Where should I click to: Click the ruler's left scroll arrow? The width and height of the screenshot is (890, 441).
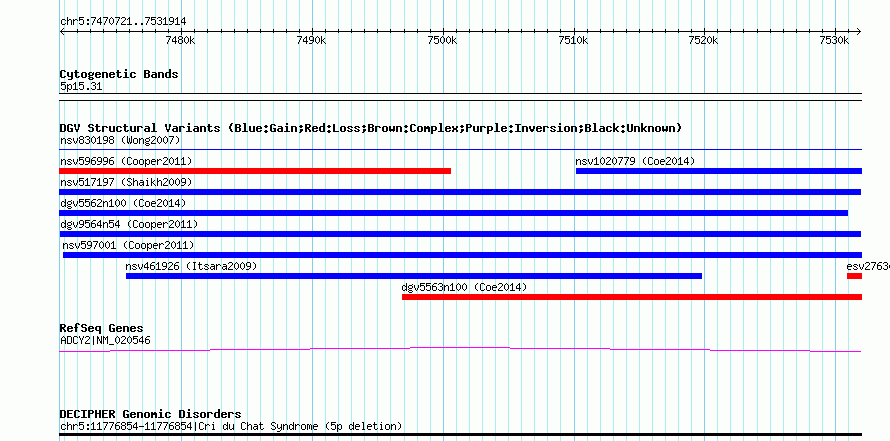point(62,32)
